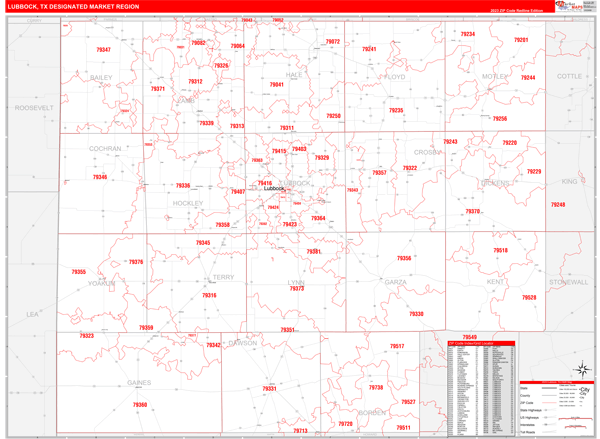600x439 pixels.
Task: Click ZIP code 79517 label
Action: point(397,346)
